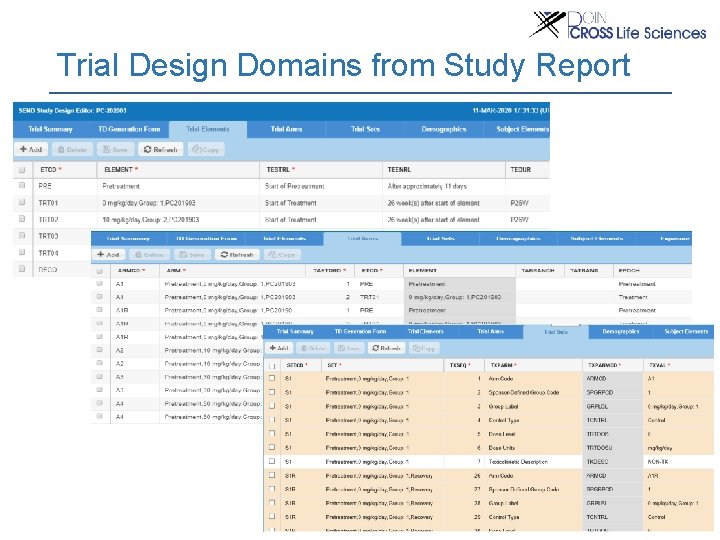The height and width of the screenshot is (540, 720).
Task: Check the TRT04 row checkbox
Action: [22, 252]
